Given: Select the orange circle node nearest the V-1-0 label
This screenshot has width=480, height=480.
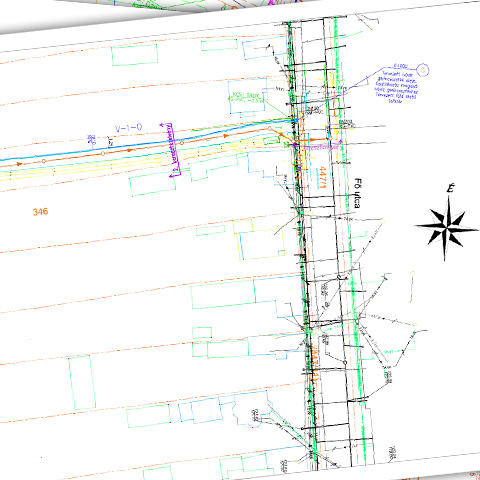Looking at the screenshot, I should (x=103, y=153).
